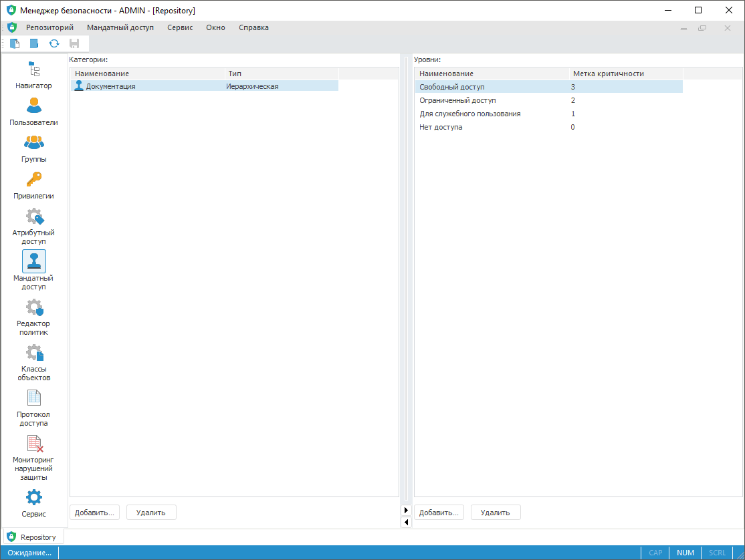Click criticality value 0 cell
This screenshot has height=560, width=745.
click(573, 127)
